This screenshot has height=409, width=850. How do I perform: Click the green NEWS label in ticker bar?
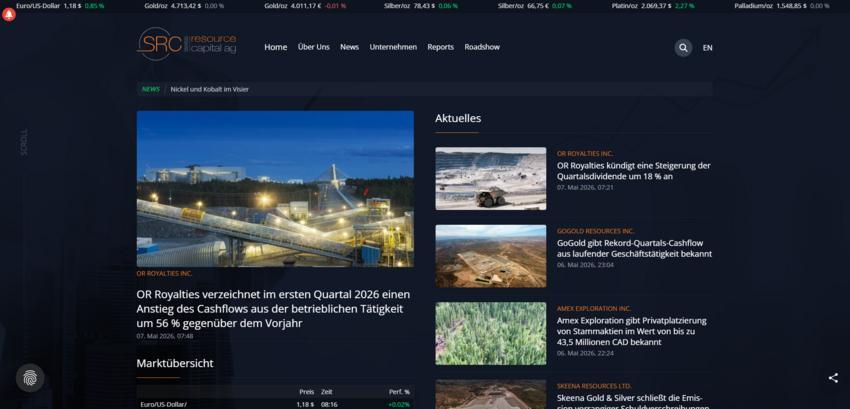pos(151,89)
